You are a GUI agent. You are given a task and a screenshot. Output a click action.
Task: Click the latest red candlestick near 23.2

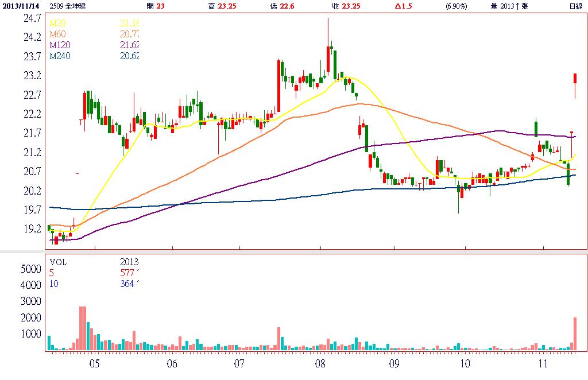pos(575,79)
